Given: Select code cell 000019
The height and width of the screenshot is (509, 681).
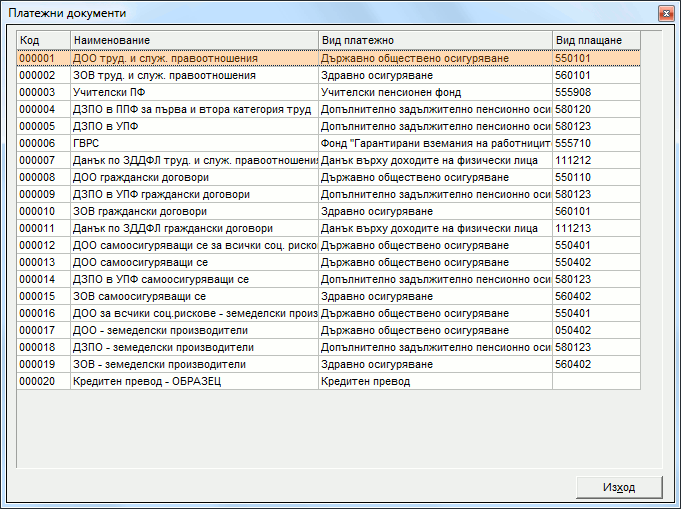Looking at the screenshot, I should (x=43, y=364).
